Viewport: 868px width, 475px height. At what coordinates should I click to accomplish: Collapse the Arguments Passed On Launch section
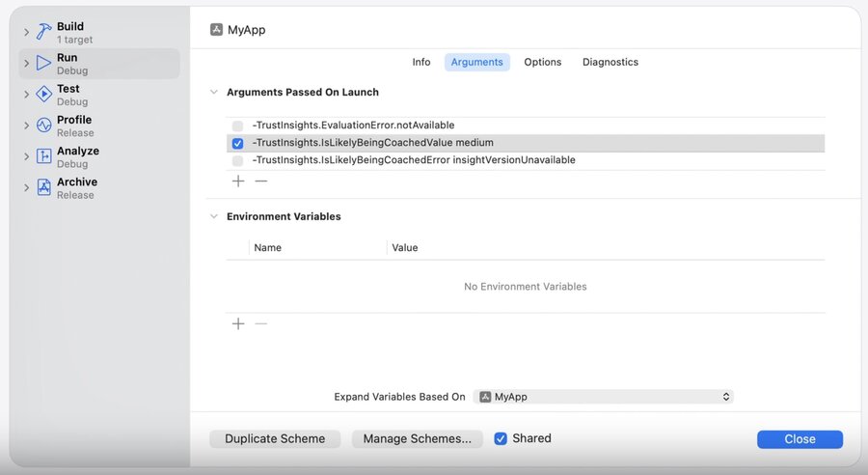214,92
